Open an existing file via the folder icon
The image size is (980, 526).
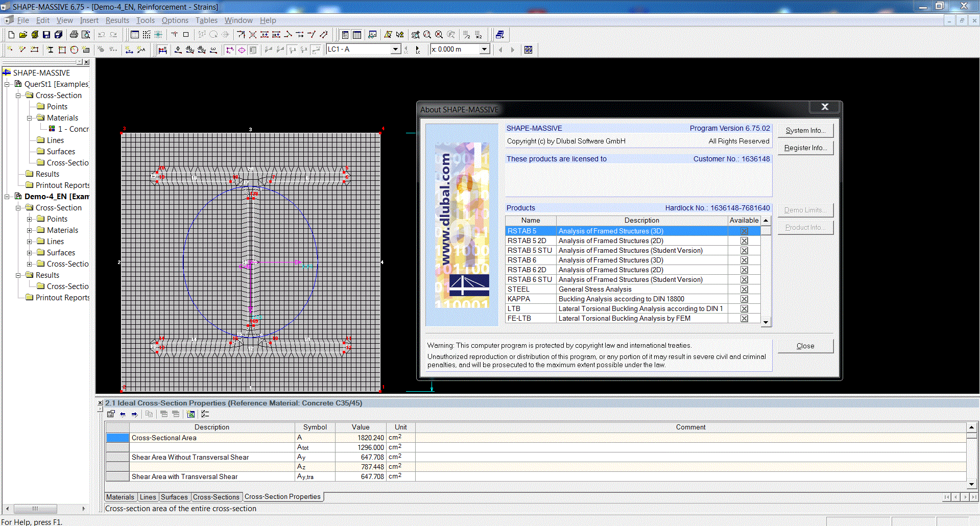[x=23, y=35]
